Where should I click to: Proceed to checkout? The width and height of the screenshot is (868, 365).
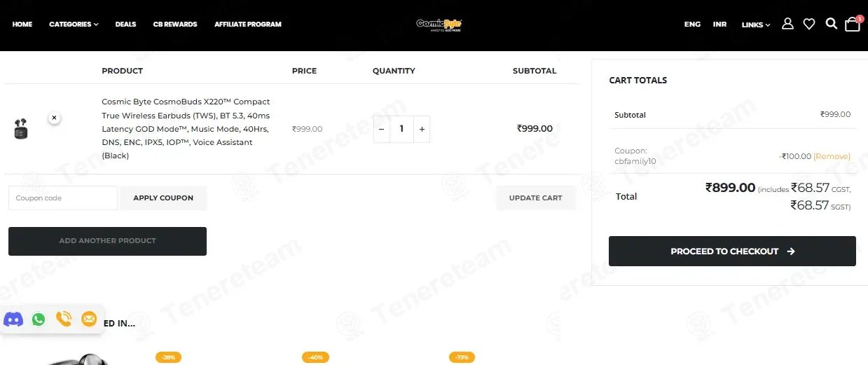[732, 252]
